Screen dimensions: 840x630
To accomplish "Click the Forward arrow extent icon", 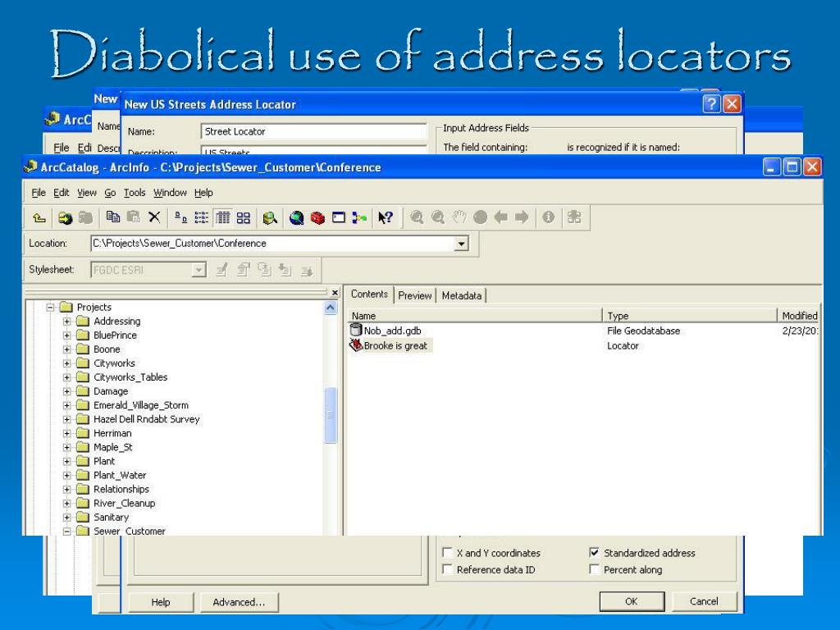I will click(522, 217).
